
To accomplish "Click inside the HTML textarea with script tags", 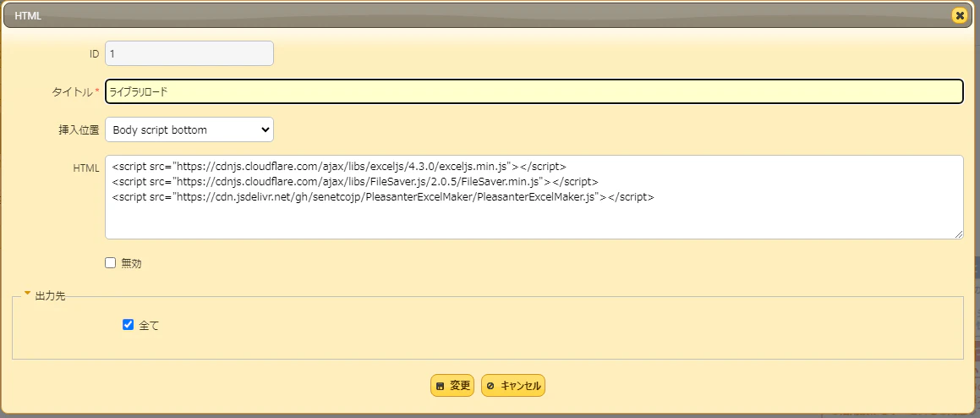I will (x=534, y=197).
